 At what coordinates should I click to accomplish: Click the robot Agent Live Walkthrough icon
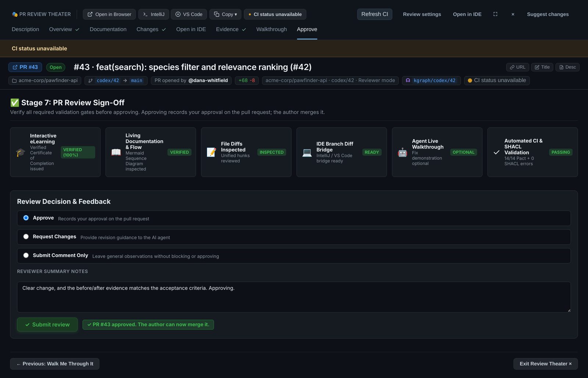pyautogui.click(x=403, y=152)
